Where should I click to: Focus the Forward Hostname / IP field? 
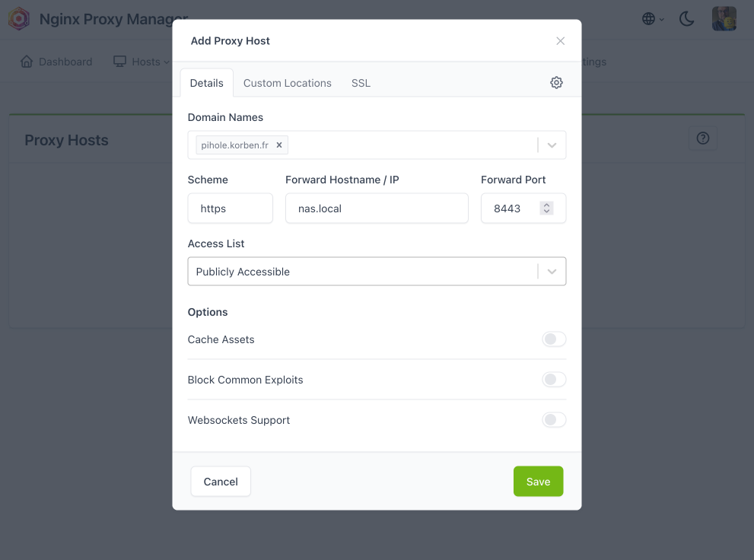pos(377,208)
